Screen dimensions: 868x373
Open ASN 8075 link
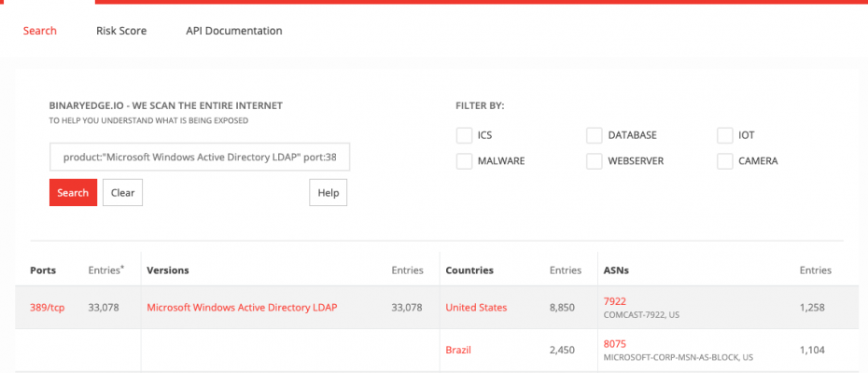[614, 344]
